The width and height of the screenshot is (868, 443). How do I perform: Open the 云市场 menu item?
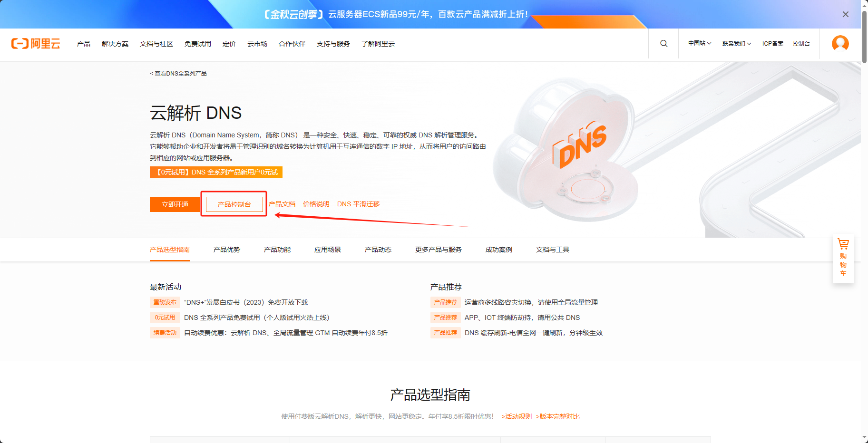pos(257,44)
